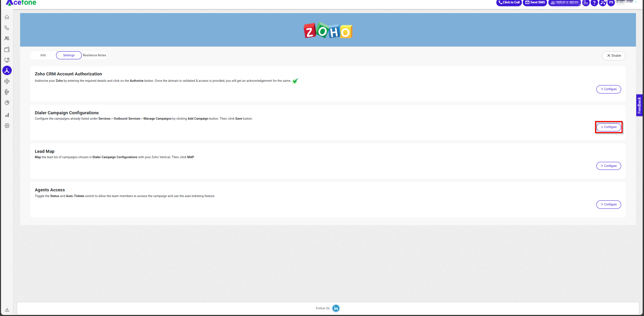The height and width of the screenshot is (316, 644).
Task: Open the PS profile avatar
Action: tap(611, 3)
